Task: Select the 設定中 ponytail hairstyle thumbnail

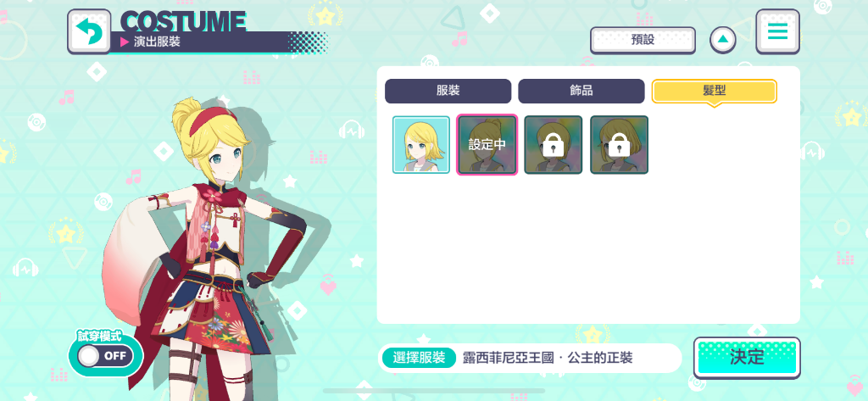Action: point(487,145)
